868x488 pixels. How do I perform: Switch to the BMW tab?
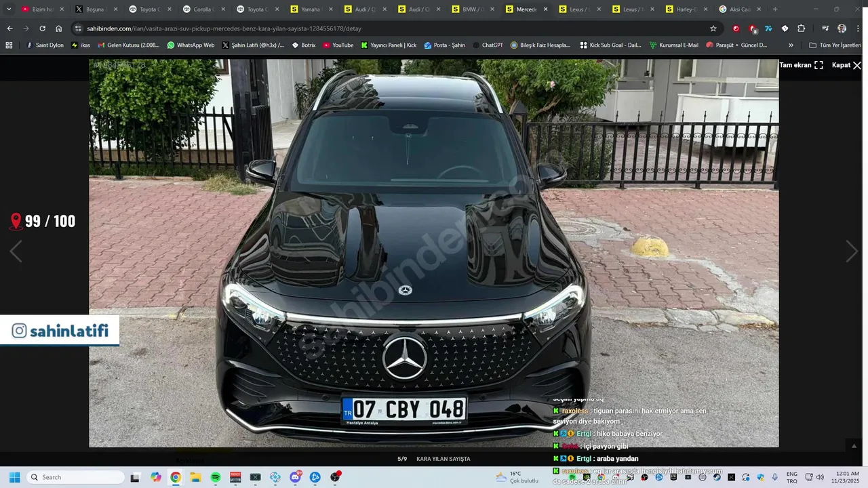pos(473,9)
